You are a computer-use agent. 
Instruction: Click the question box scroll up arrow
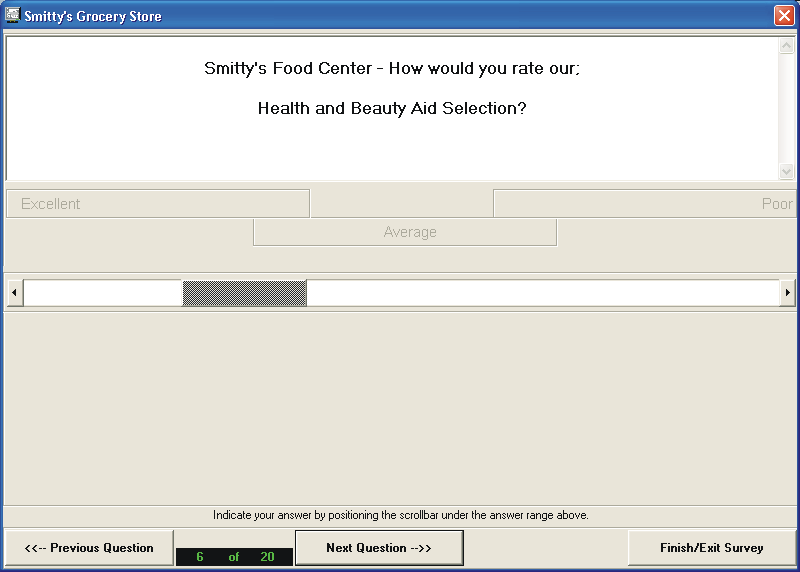click(786, 46)
